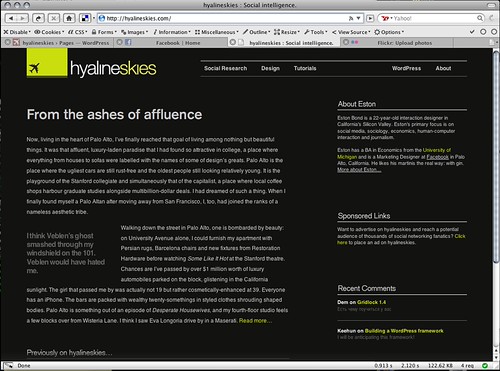Image resolution: width=500 pixels, height=371 pixels.
Task: Open the Information developer menu
Action: [x=172, y=32]
